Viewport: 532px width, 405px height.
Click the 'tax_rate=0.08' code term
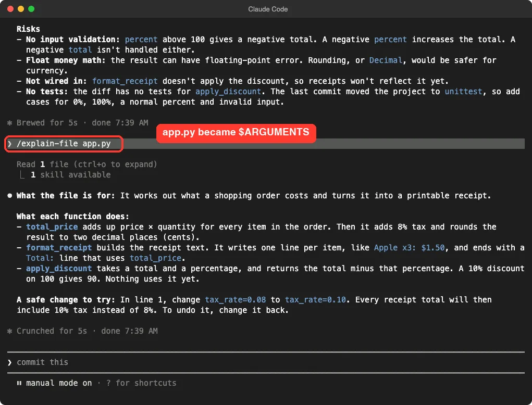(235, 300)
